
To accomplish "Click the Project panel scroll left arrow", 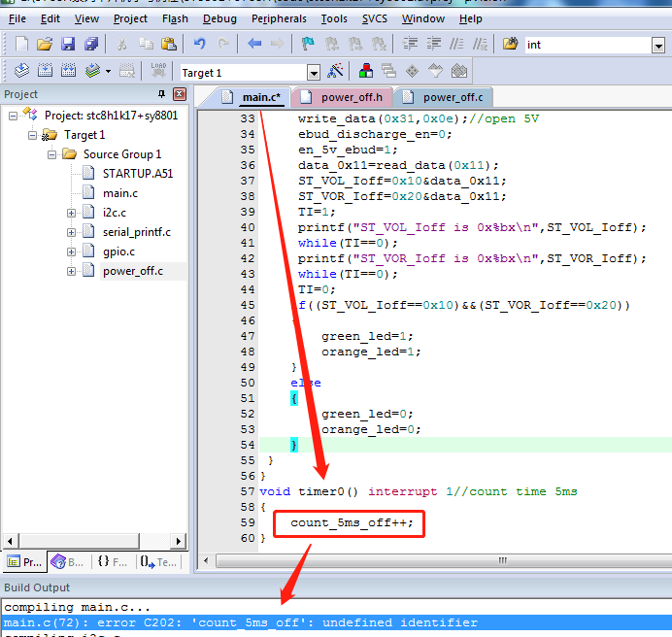I will [x=11, y=541].
